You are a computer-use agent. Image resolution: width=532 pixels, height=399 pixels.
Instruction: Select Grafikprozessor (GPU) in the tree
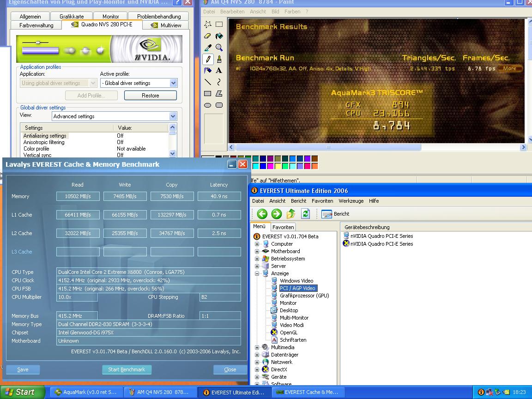pos(304,296)
